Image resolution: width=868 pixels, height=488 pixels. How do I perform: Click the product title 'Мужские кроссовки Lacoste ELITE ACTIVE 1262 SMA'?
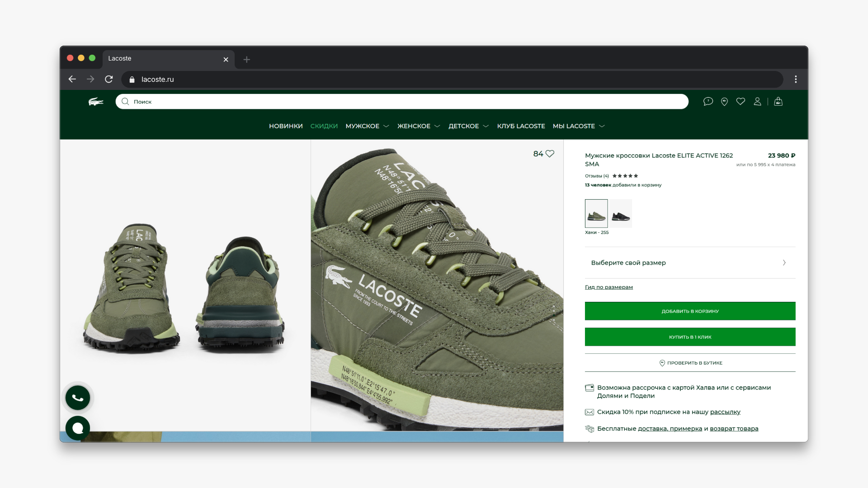pyautogui.click(x=659, y=160)
